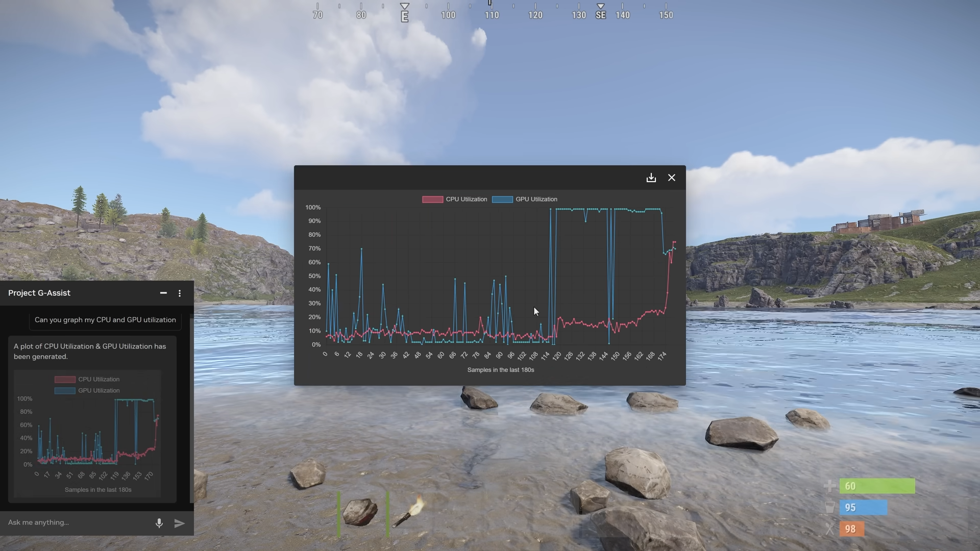
Task: Click the send message arrow icon
Action: [x=179, y=523]
